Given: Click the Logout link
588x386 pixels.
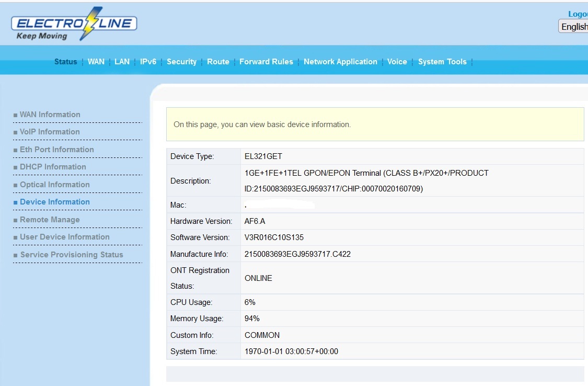Looking at the screenshot, I should click(578, 14).
